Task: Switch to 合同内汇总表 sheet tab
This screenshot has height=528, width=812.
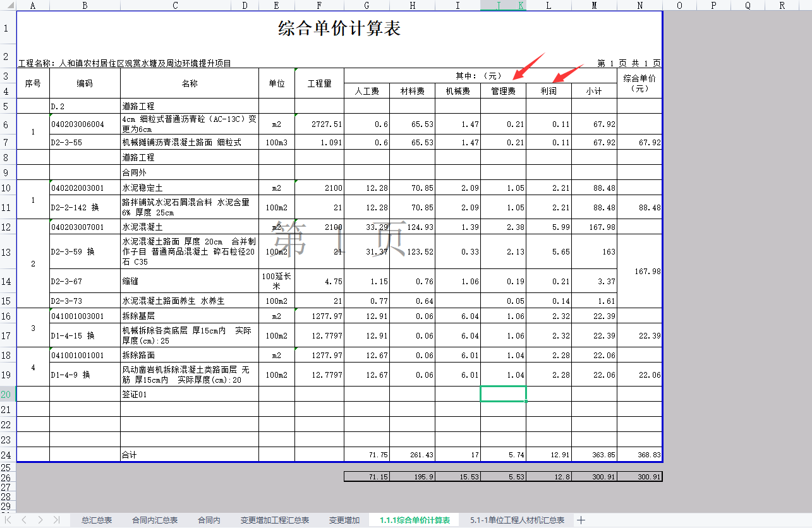Action: tap(155, 520)
